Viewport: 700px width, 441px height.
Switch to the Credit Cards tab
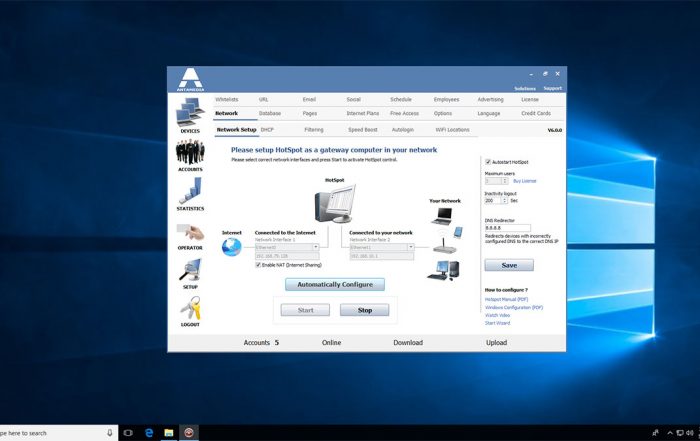point(536,113)
